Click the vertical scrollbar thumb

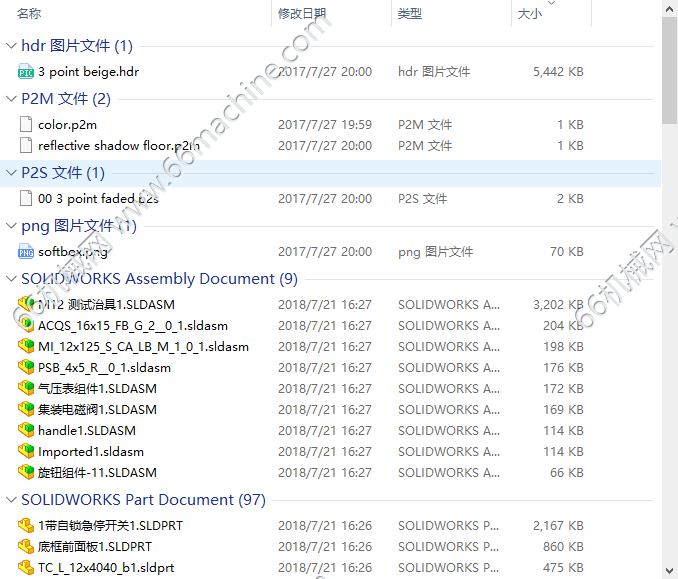coord(670,70)
